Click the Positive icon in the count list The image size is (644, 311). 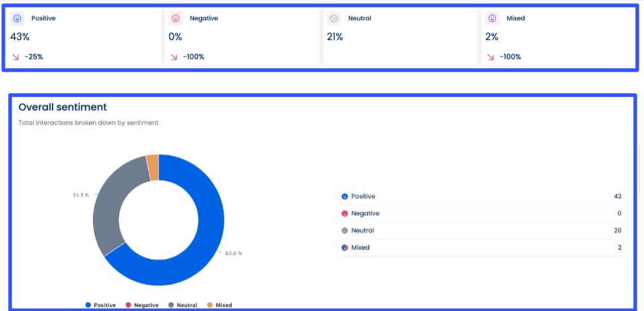click(x=344, y=196)
